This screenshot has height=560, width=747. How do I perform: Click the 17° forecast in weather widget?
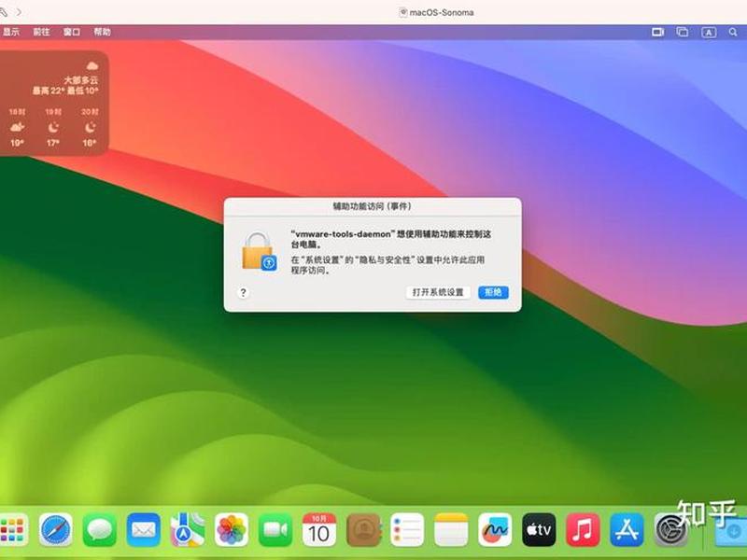click(53, 143)
